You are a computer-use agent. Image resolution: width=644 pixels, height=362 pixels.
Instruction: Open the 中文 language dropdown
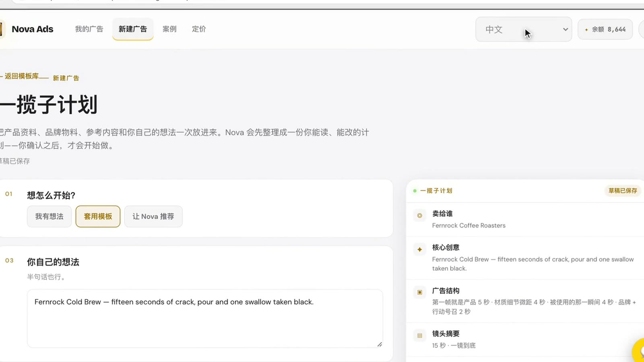point(524,29)
